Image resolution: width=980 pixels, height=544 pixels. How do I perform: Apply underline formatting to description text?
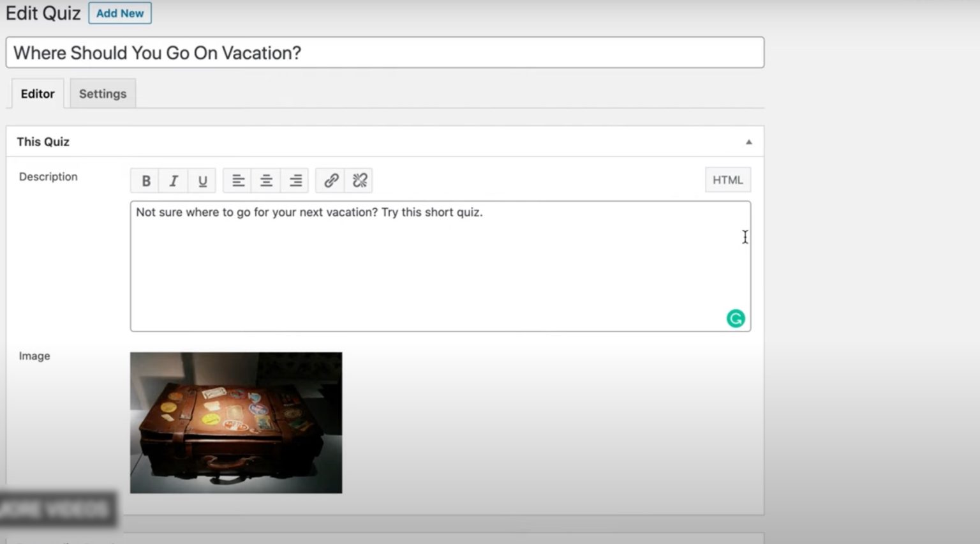(202, 180)
